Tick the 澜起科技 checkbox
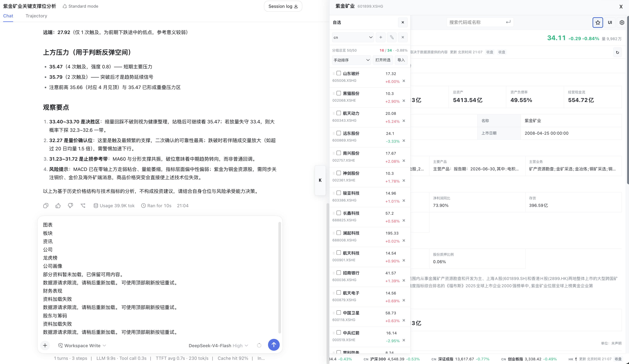Viewport: 629px width, 364px height. tap(339, 233)
